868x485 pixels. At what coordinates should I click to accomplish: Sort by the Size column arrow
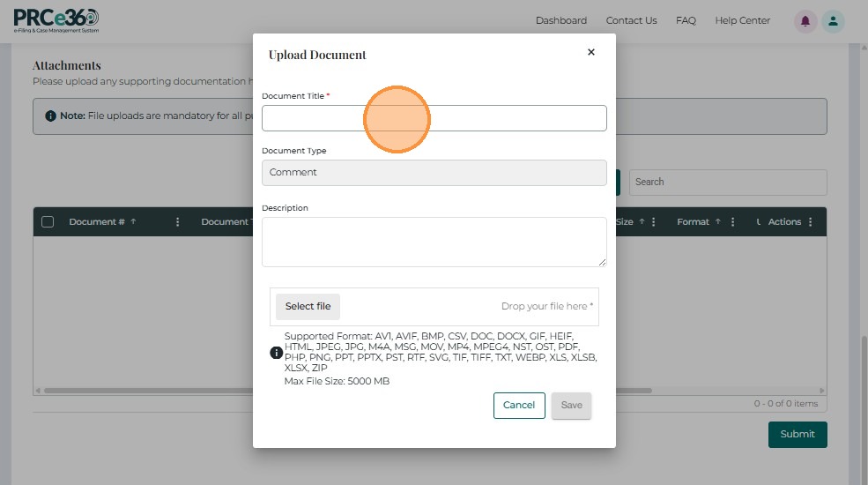642,221
